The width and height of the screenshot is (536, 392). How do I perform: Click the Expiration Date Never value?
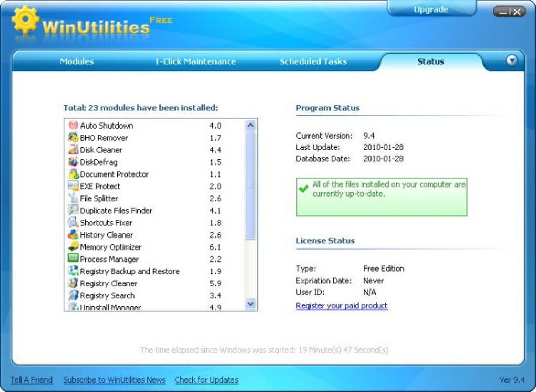click(x=373, y=281)
